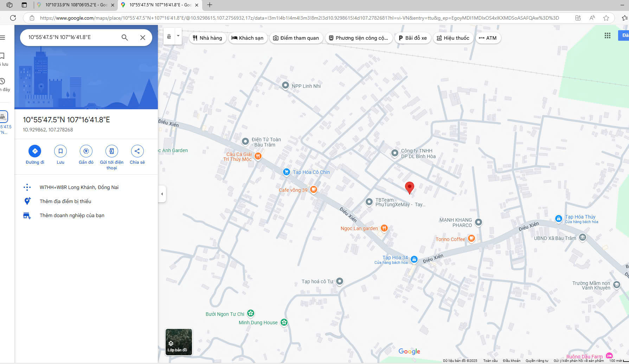The image size is (629, 364).
Task: Select MẠNH KHANG PHARCO marker
Action: tap(479, 222)
